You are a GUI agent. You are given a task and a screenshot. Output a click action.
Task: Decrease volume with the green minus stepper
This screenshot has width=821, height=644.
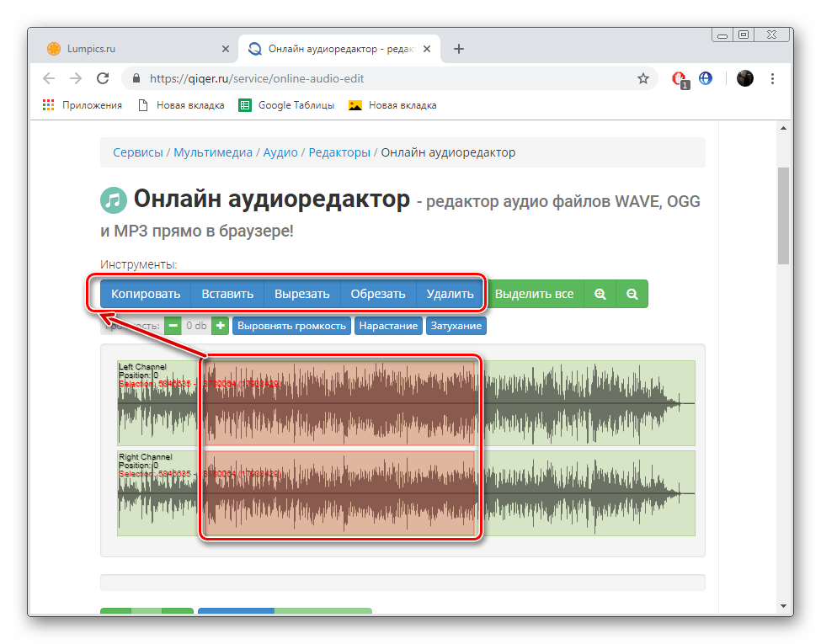[173, 325]
